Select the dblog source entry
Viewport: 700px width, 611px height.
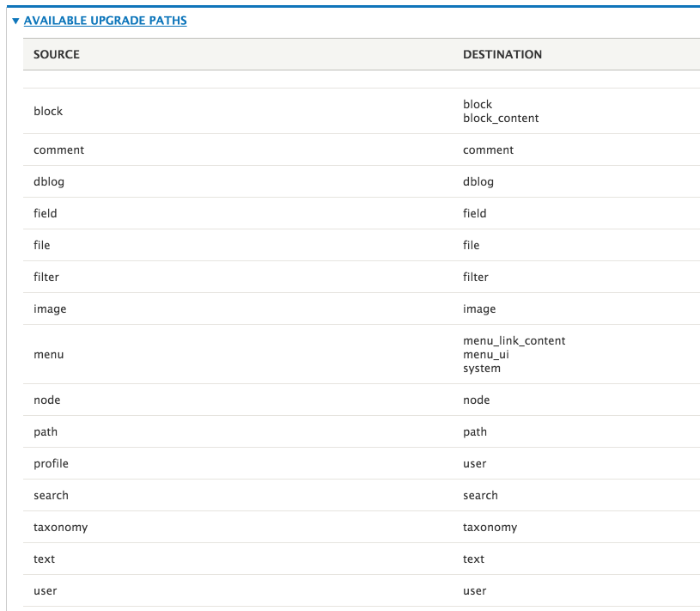tap(49, 181)
